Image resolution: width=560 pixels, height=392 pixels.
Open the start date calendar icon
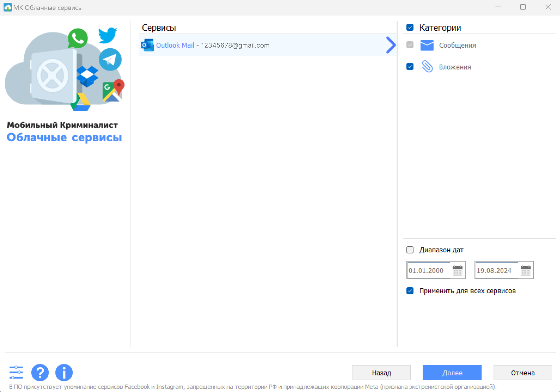(457, 270)
